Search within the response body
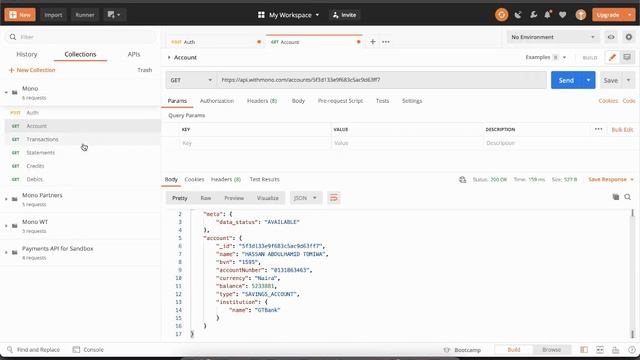The image size is (640, 360). [627, 197]
